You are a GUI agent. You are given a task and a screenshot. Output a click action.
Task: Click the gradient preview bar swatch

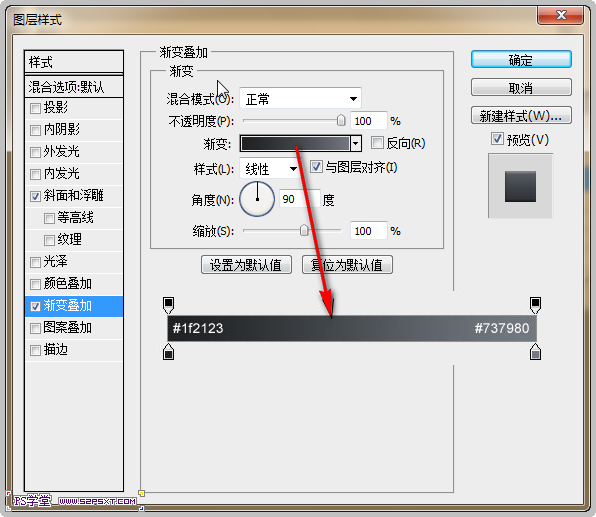(x=295, y=144)
